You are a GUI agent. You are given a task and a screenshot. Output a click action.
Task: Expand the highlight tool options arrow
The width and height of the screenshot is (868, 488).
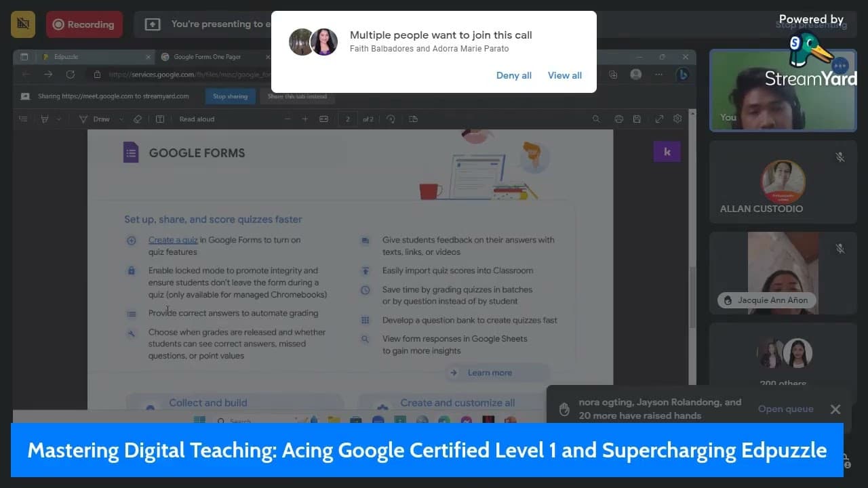click(x=59, y=119)
